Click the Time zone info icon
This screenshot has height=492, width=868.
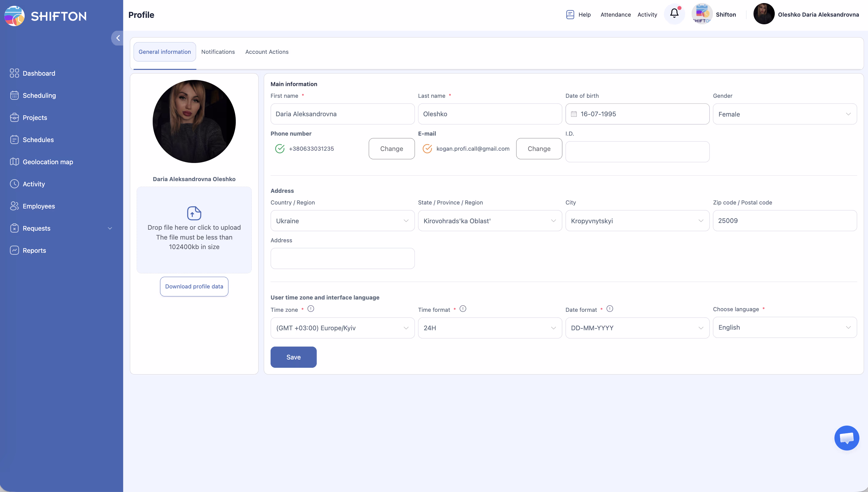(311, 309)
